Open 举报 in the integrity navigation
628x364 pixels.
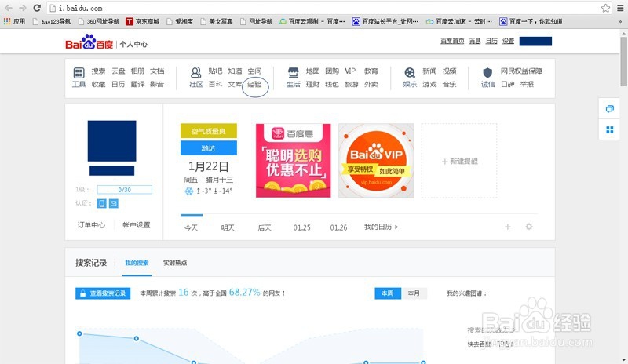click(x=527, y=84)
